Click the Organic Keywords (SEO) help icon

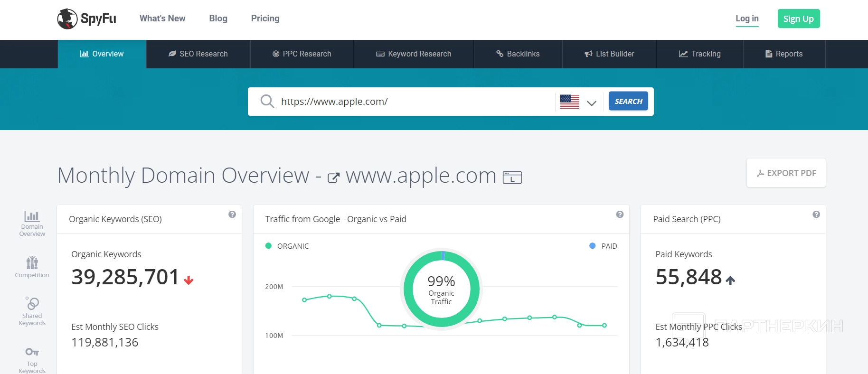coord(232,215)
